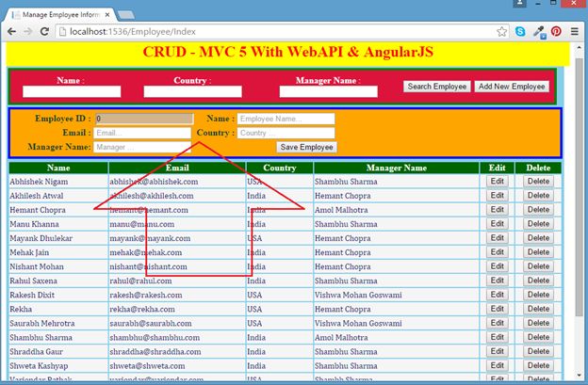
Task: Click Vishwa Mohan Goswami in Rakesh row
Action: [x=358, y=296]
